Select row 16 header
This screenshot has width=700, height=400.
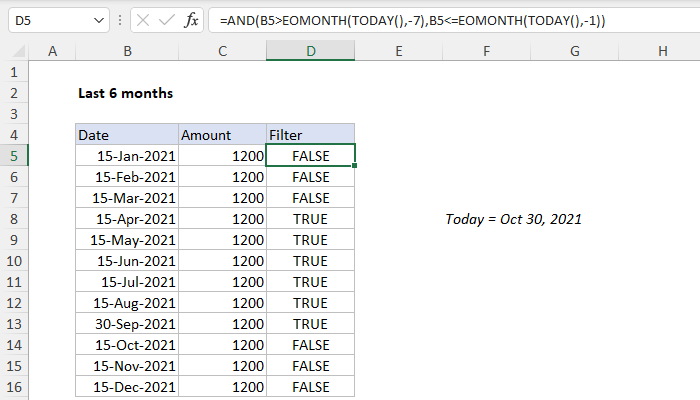point(15,386)
